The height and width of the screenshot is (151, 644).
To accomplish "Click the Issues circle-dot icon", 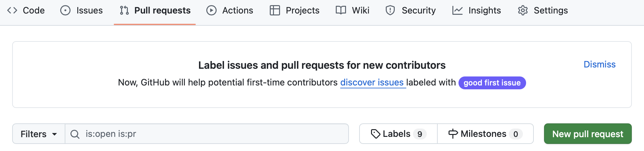I will (65, 11).
